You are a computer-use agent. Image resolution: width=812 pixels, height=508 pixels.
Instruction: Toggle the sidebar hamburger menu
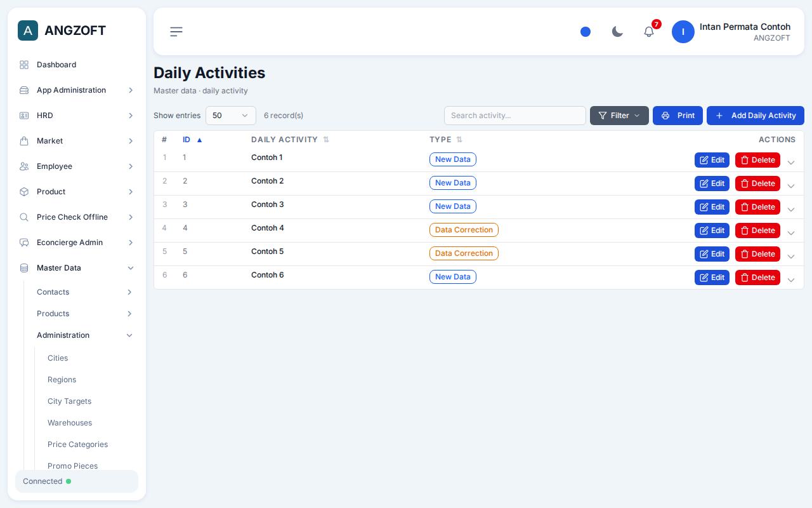click(176, 32)
